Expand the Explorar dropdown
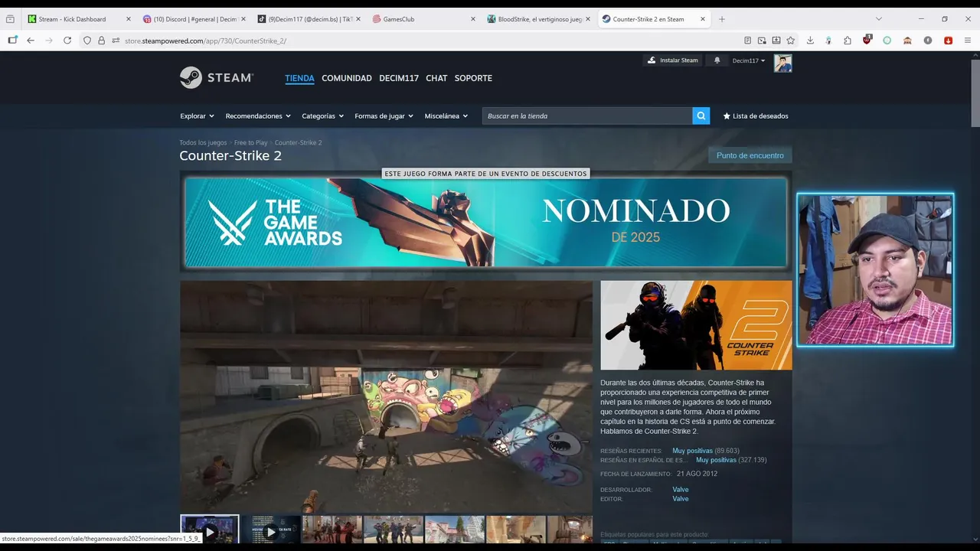The width and height of the screenshot is (980, 551). 196,116
